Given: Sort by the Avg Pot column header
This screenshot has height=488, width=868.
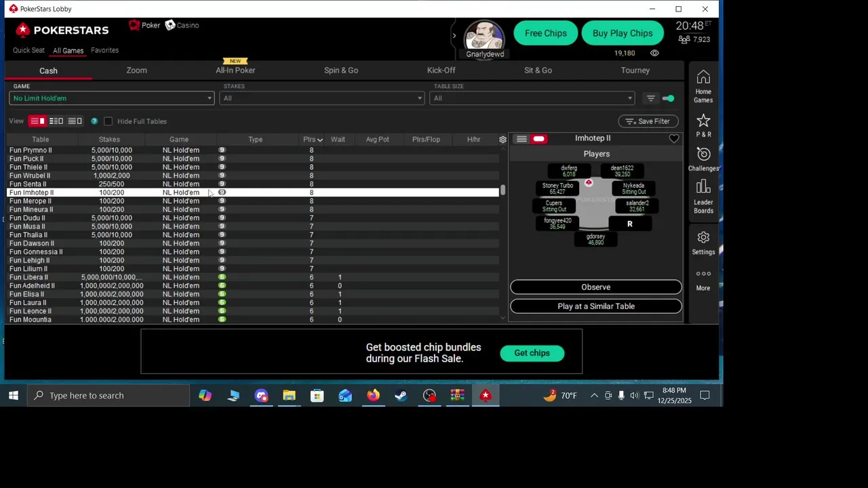Looking at the screenshot, I should [377, 140].
